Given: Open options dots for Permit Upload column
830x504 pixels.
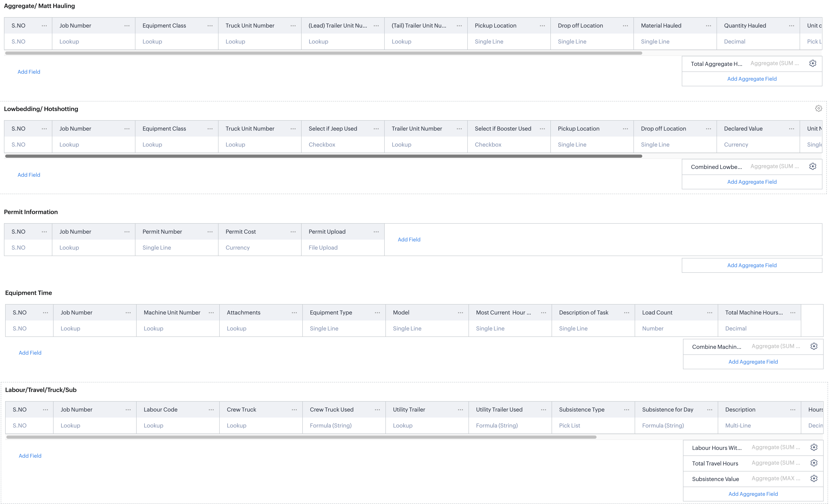Looking at the screenshot, I should point(376,232).
